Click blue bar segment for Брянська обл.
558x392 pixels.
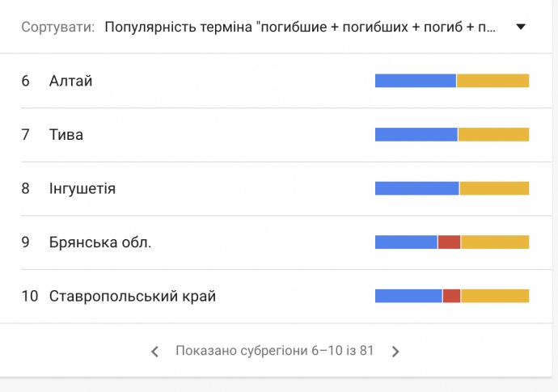406,242
